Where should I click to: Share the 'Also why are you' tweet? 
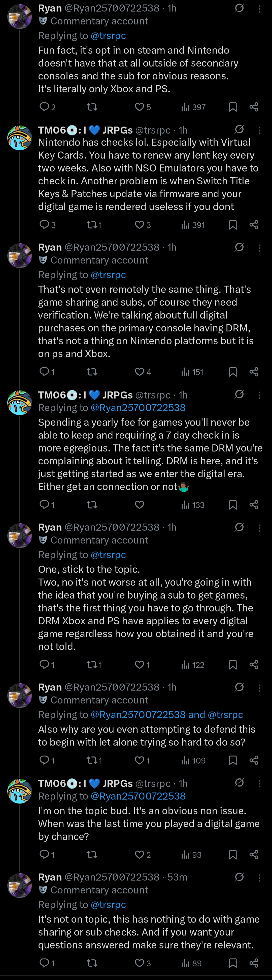pyautogui.click(x=254, y=760)
